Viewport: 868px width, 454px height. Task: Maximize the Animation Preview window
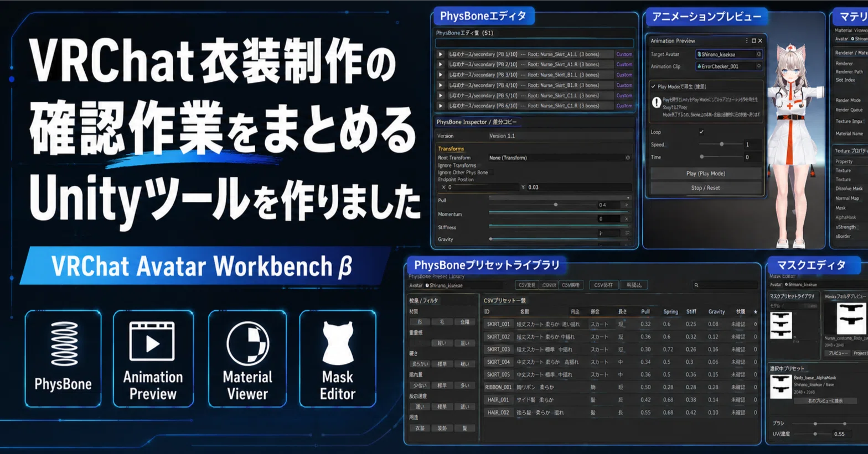point(753,40)
